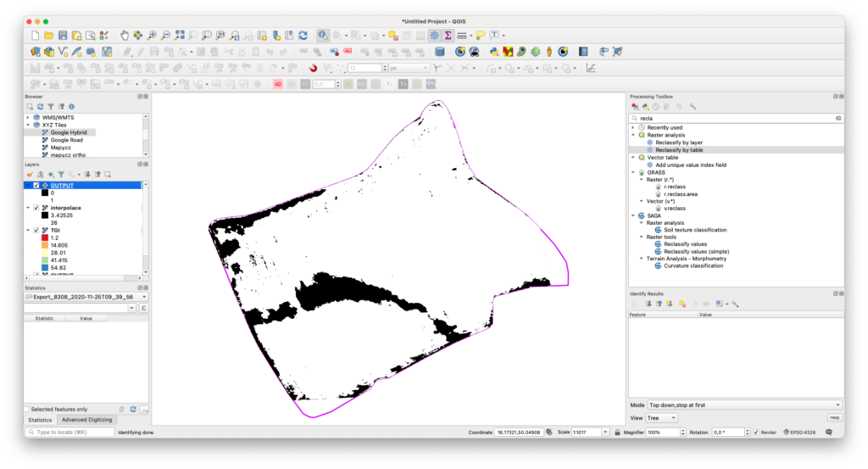Select Reclassify by layer algorithm
The height and width of the screenshot is (469, 868).
679,142
